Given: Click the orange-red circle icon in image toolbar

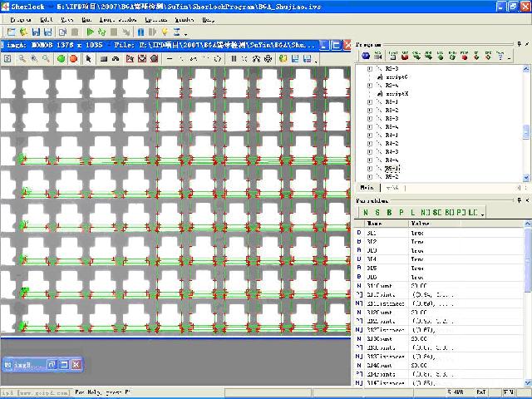Looking at the screenshot, I should click(x=73, y=59).
